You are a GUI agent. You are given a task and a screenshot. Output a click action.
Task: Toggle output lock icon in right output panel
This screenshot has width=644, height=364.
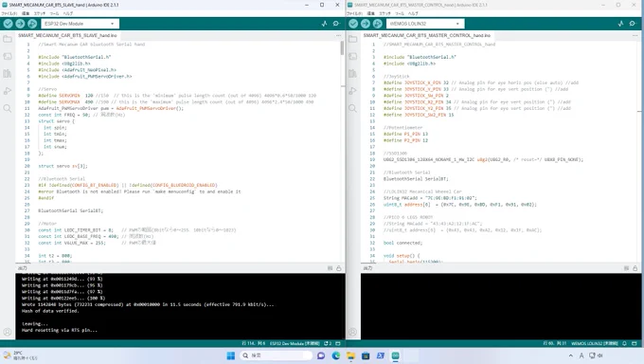635,268
